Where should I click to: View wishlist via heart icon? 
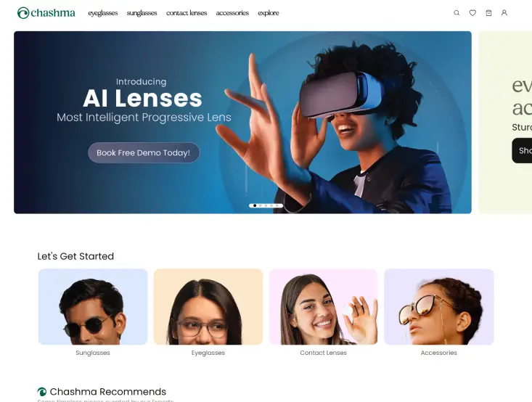[472, 13]
